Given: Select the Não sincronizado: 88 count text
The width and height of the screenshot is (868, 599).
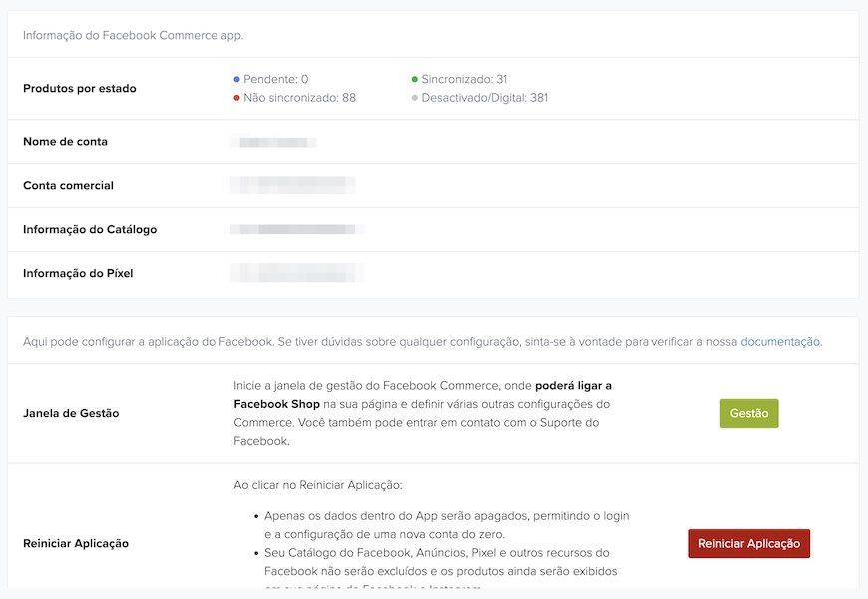Looking at the screenshot, I should click(300, 98).
